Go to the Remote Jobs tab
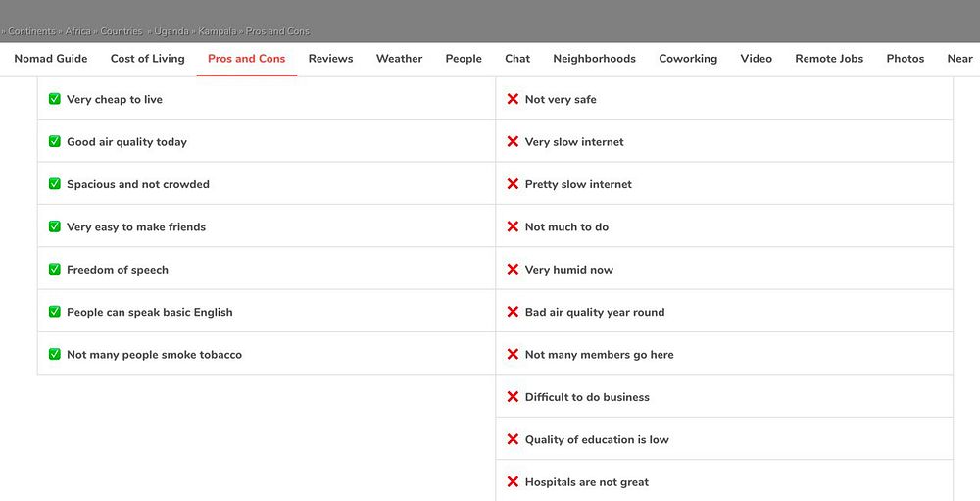The image size is (980, 501). [x=829, y=59]
